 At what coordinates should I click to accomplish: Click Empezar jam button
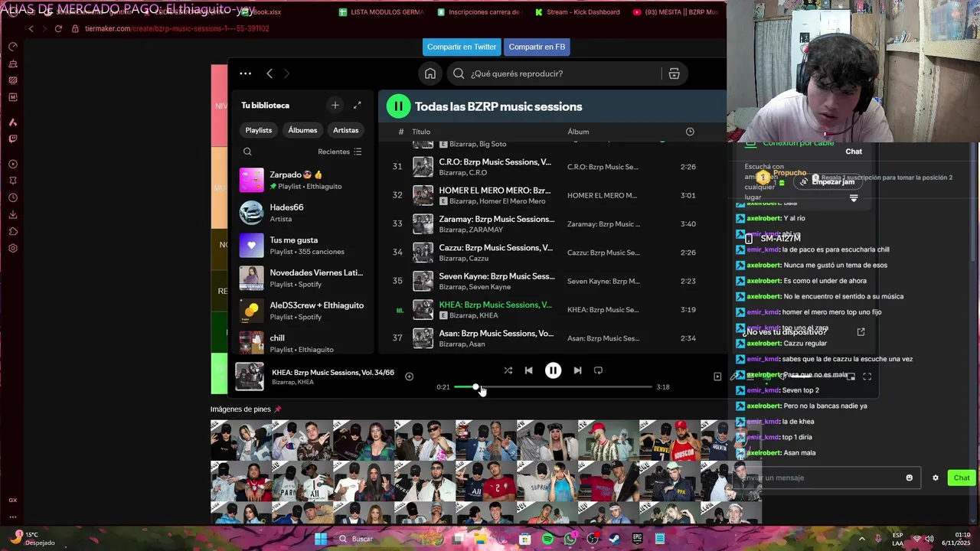click(827, 182)
